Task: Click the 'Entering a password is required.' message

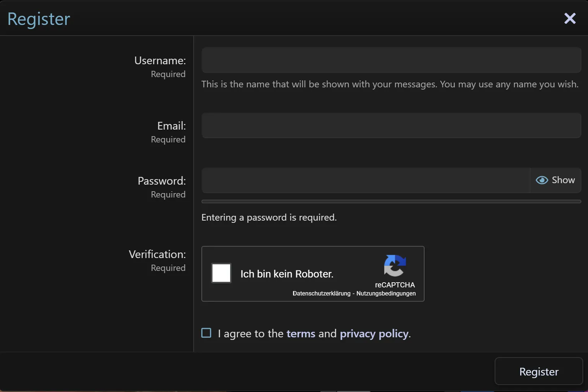Action: [x=269, y=217]
